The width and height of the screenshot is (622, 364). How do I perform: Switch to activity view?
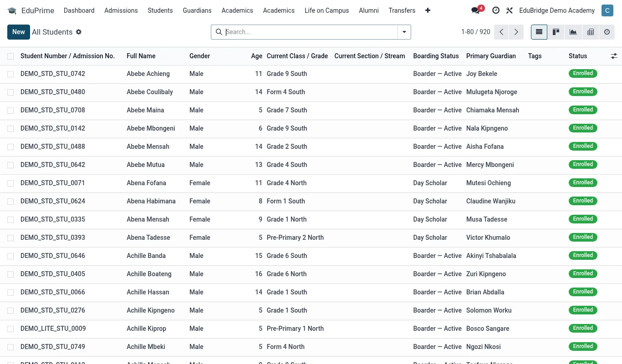click(x=607, y=32)
